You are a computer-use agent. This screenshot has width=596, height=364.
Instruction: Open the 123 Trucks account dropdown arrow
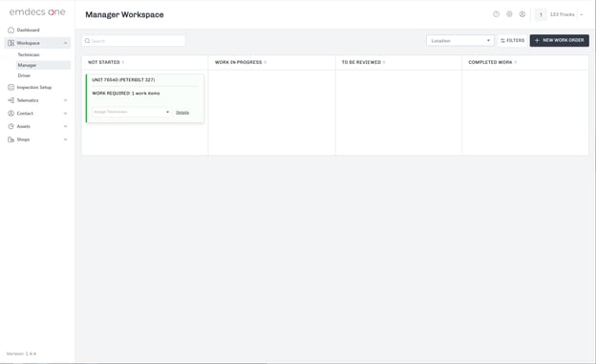pos(581,14)
